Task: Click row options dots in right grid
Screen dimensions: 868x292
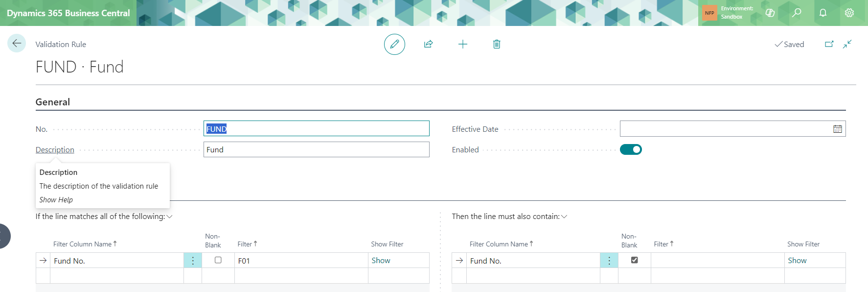Action: pyautogui.click(x=609, y=261)
